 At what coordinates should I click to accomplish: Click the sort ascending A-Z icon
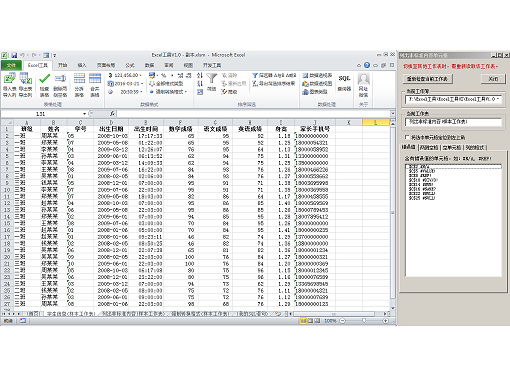pyautogui.click(x=200, y=75)
